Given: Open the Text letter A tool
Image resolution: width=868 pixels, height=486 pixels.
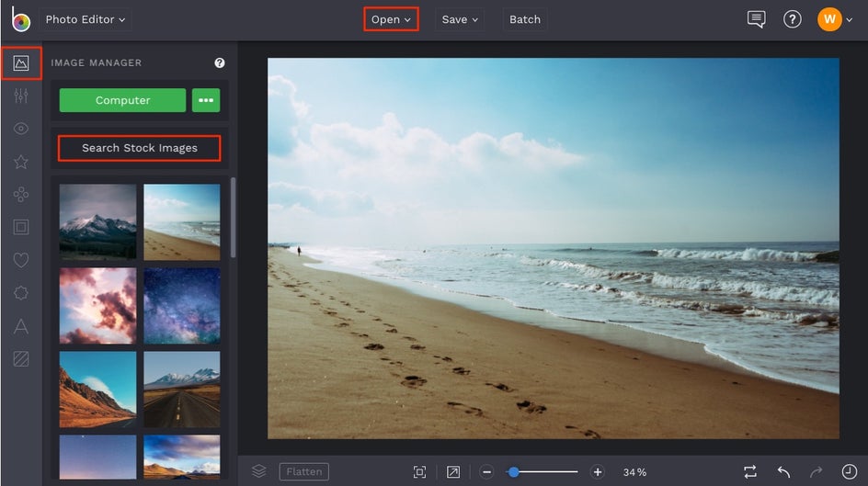Looking at the screenshot, I should click(21, 326).
